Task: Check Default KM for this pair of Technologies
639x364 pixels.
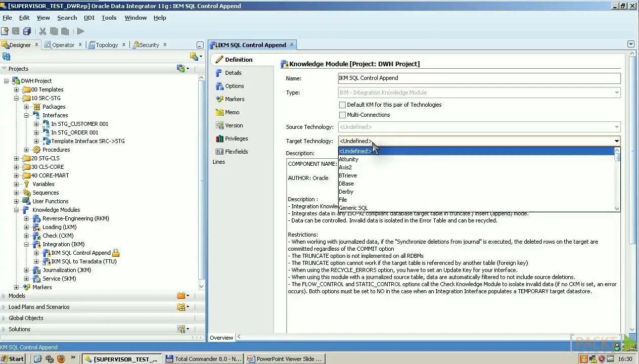Action: (342, 105)
